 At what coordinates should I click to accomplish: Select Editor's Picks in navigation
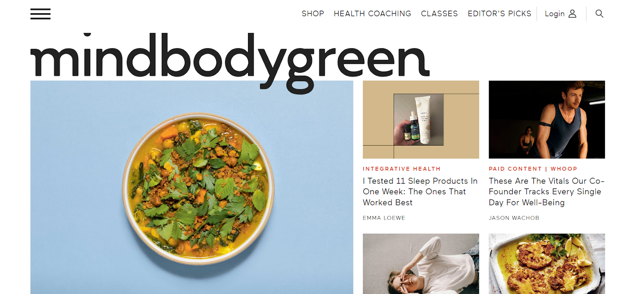[x=499, y=14]
